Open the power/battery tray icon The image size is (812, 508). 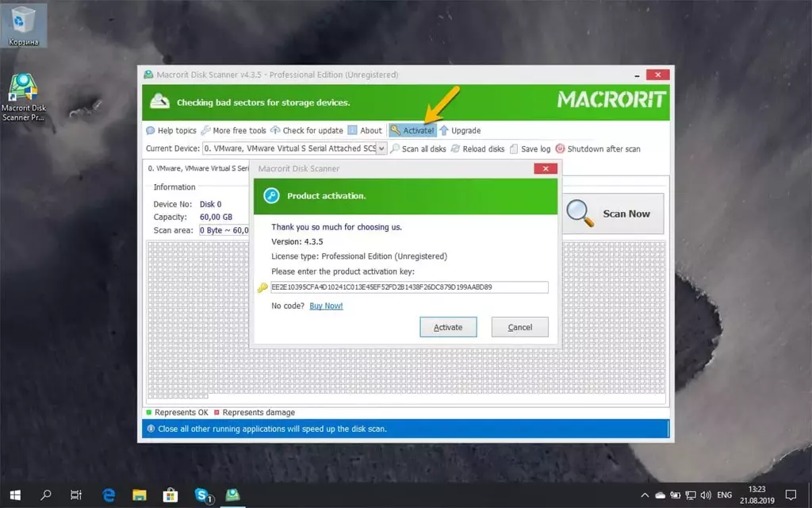pos(676,495)
